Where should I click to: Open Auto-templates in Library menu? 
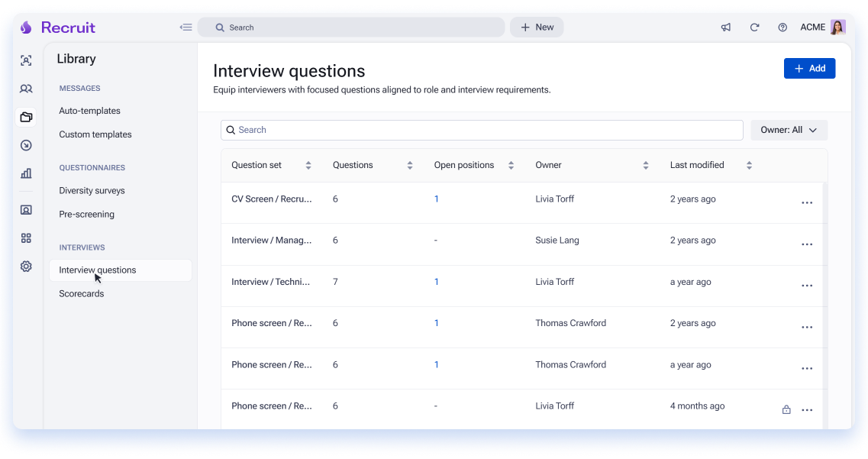pyautogui.click(x=89, y=111)
